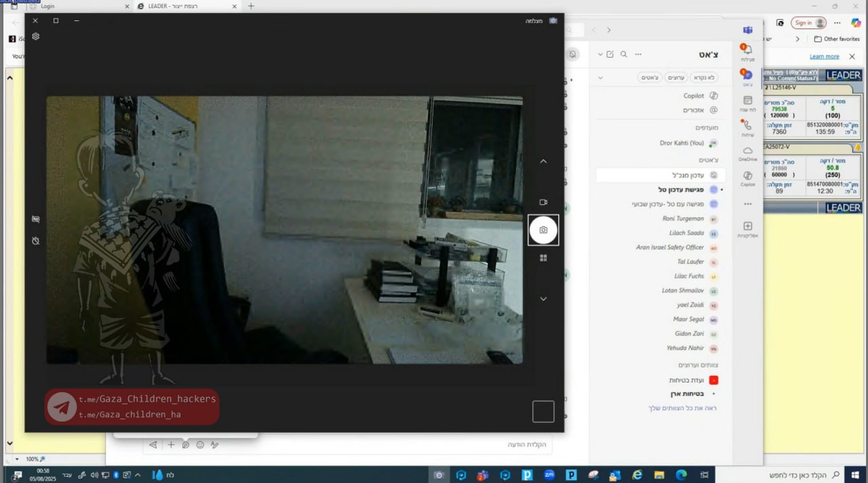Start a new chat with compose icon

(610, 54)
